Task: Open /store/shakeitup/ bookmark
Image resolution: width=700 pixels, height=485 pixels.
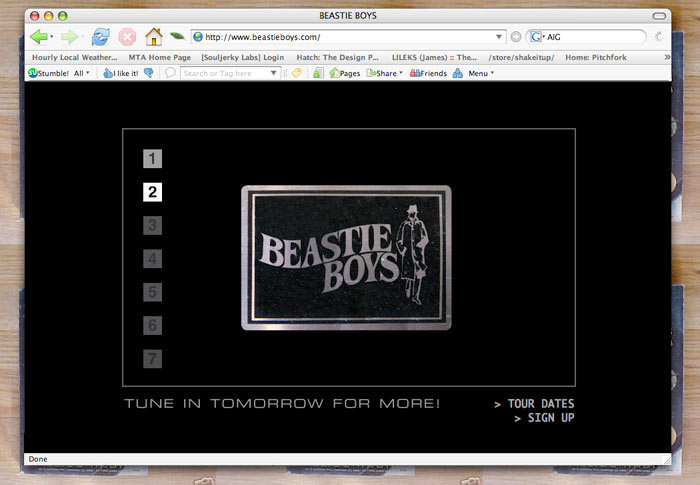Action: pyautogui.click(x=521, y=58)
